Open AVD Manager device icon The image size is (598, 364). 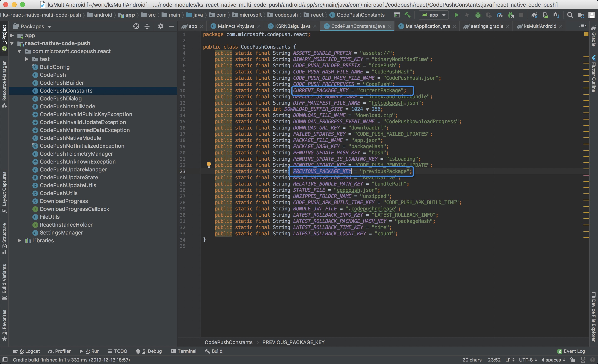pos(545,15)
